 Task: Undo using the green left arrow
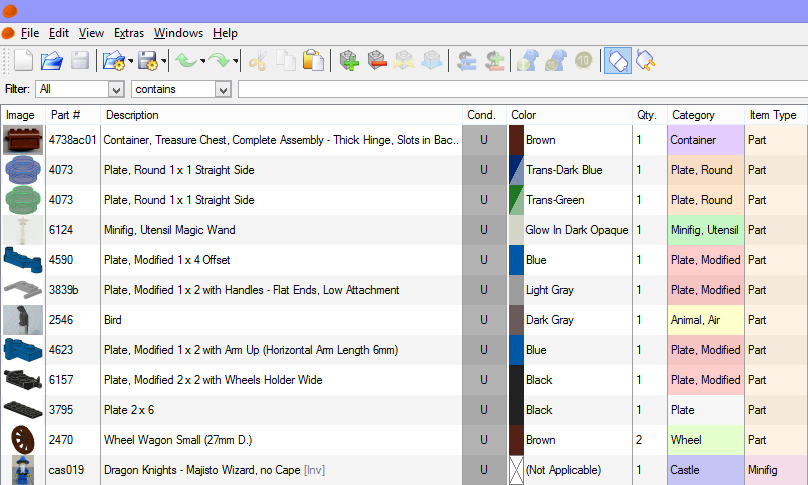click(x=186, y=61)
